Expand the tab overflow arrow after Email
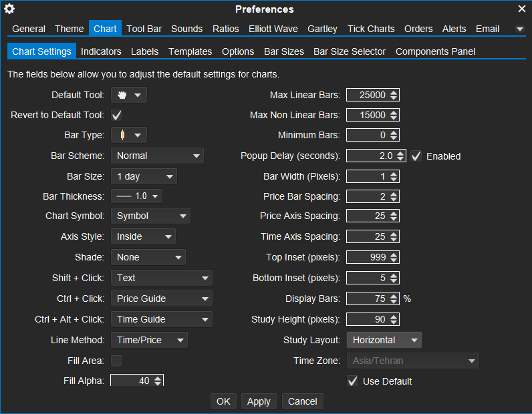Image resolution: width=532 pixels, height=414 pixels. point(520,29)
